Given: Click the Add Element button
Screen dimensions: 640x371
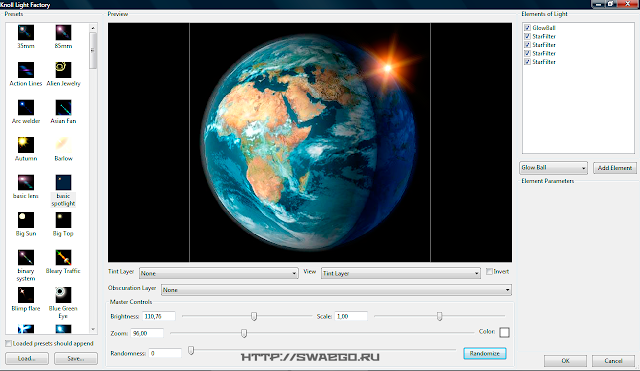Looking at the screenshot, I should [615, 168].
